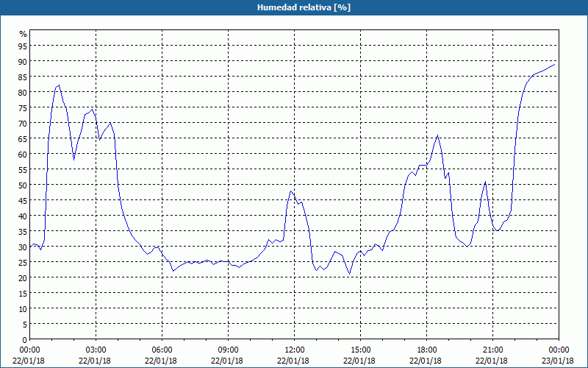Click the 35 y-axis label
This screenshot has height=368, width=588.
pyautogui.click(x=23, y=231)
